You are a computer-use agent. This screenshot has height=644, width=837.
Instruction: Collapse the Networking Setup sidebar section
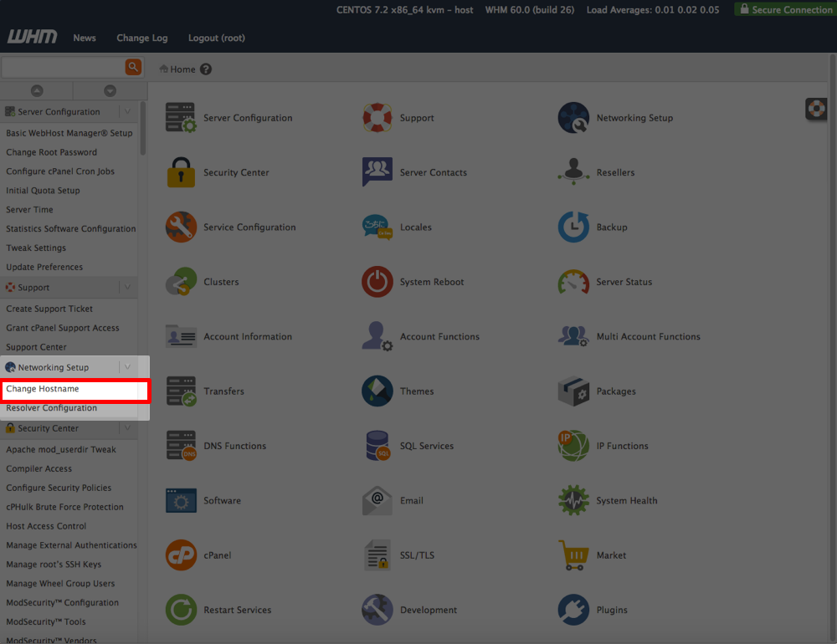tap(126, 366)
